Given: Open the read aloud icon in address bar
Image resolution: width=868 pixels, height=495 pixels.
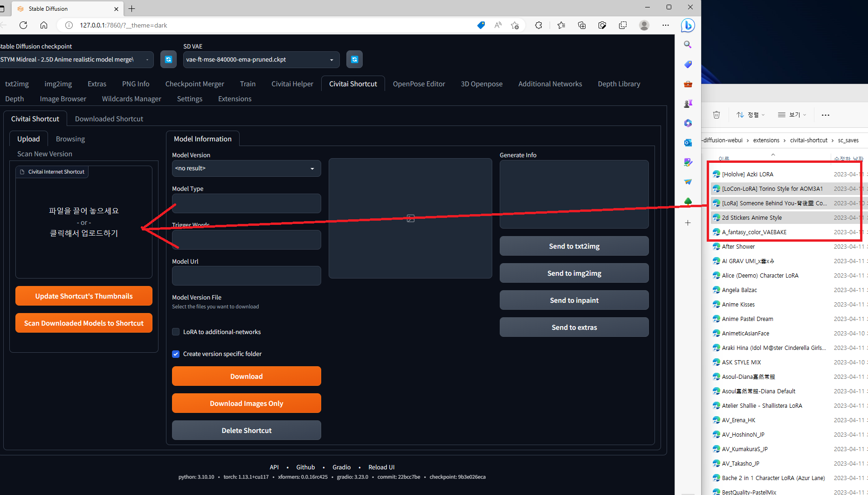Looking at the screenshot, I should point(498,25).
